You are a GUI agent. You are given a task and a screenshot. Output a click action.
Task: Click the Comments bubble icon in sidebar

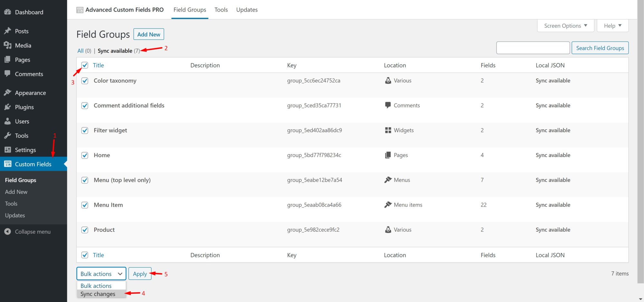coord(8,73)
